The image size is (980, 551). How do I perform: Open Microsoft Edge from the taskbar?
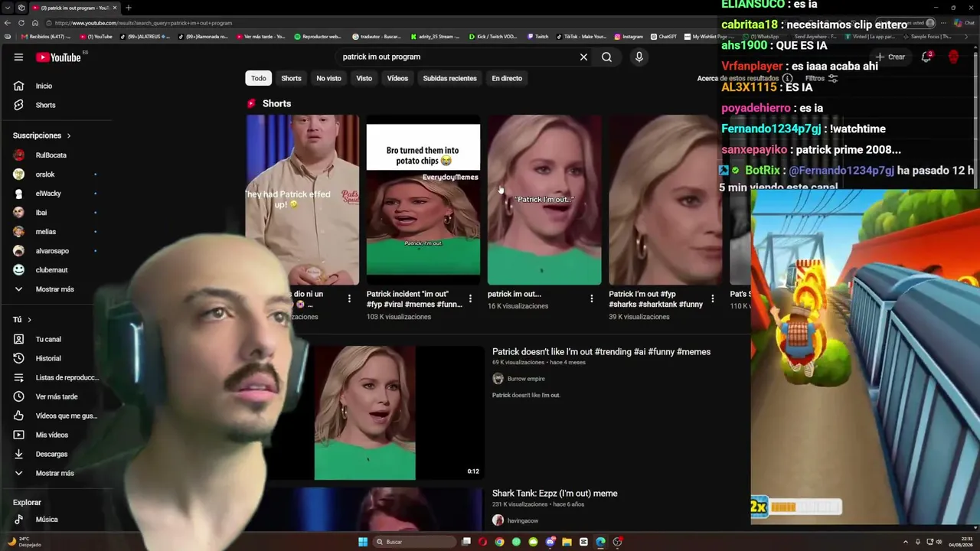(600, 542)
